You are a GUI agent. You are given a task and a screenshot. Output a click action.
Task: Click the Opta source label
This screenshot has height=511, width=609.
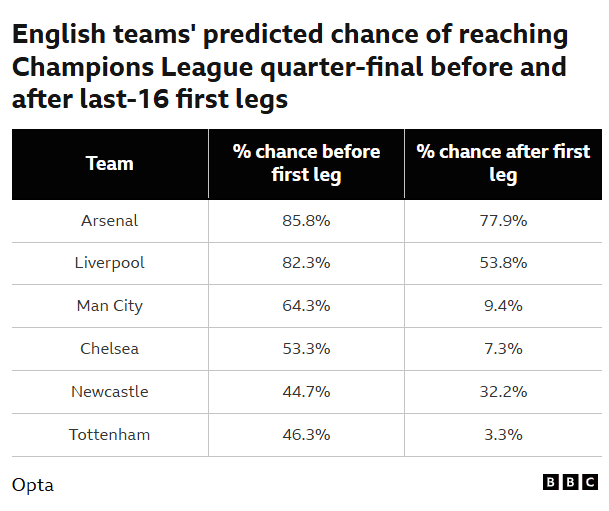point(33,485)
